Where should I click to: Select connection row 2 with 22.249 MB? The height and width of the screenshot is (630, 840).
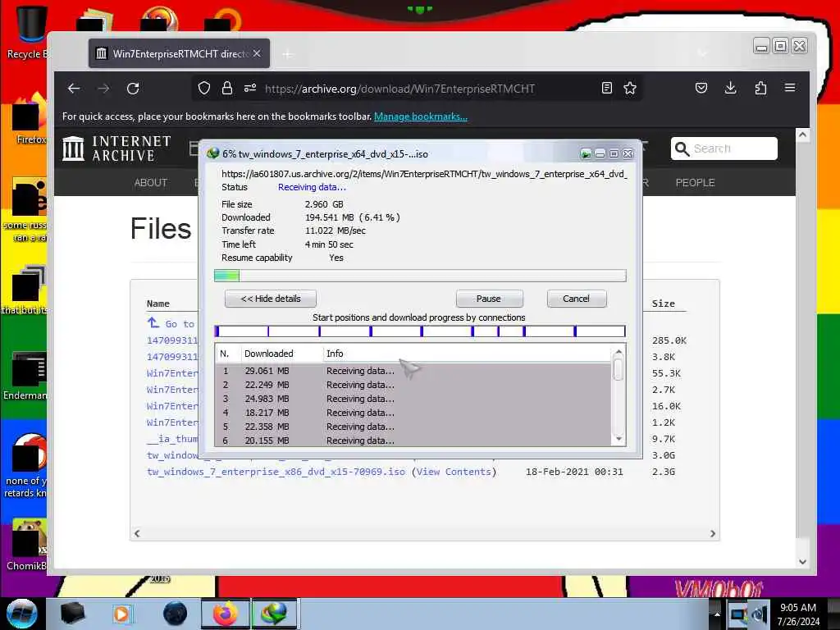[x=413, y=385]
